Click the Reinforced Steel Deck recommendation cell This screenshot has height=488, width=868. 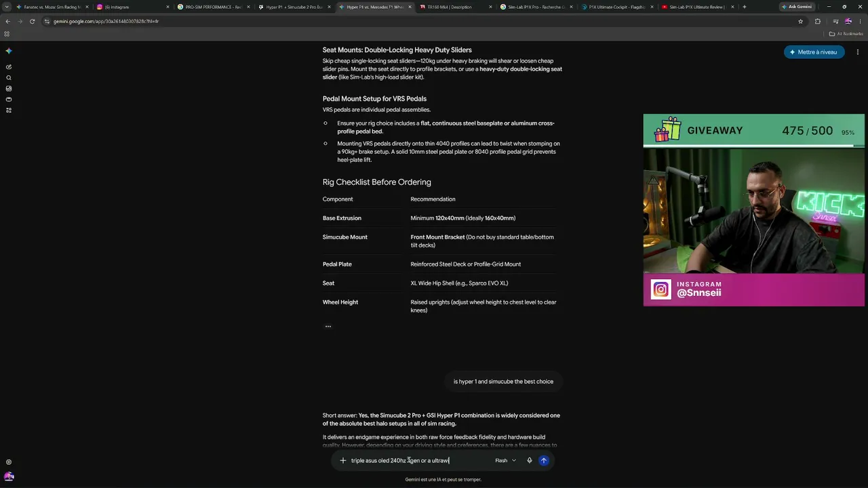466,264
